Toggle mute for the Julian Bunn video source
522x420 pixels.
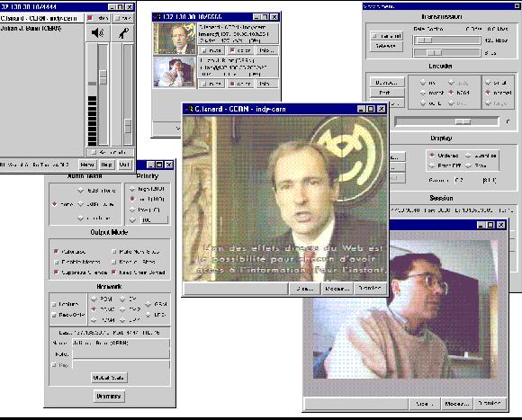(211, 84)
